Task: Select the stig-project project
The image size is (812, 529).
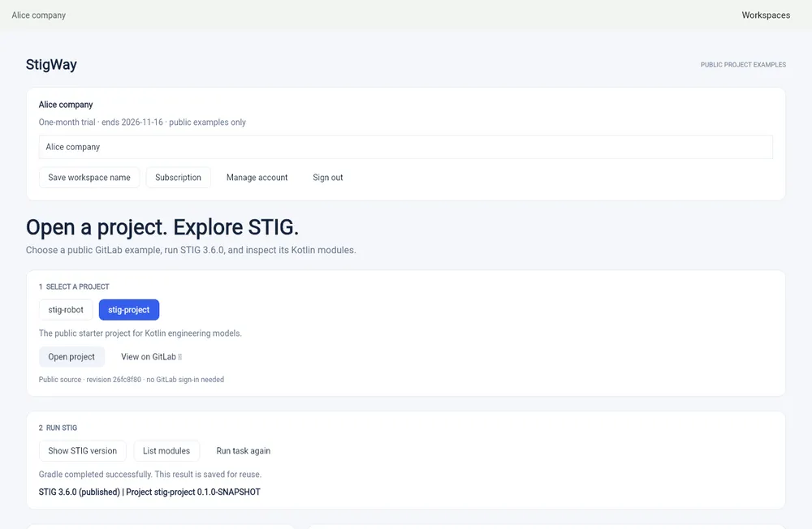Action: pyautogui.click(x=129, y=310)
